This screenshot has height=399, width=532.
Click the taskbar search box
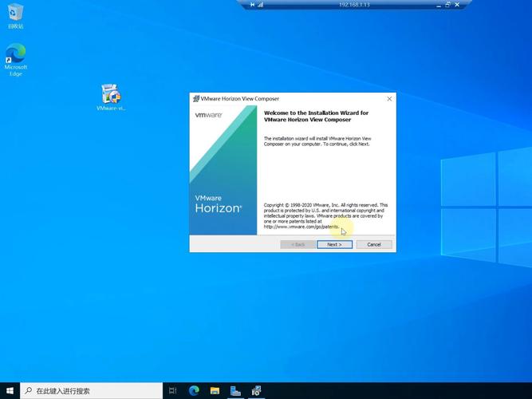point(91,391)
